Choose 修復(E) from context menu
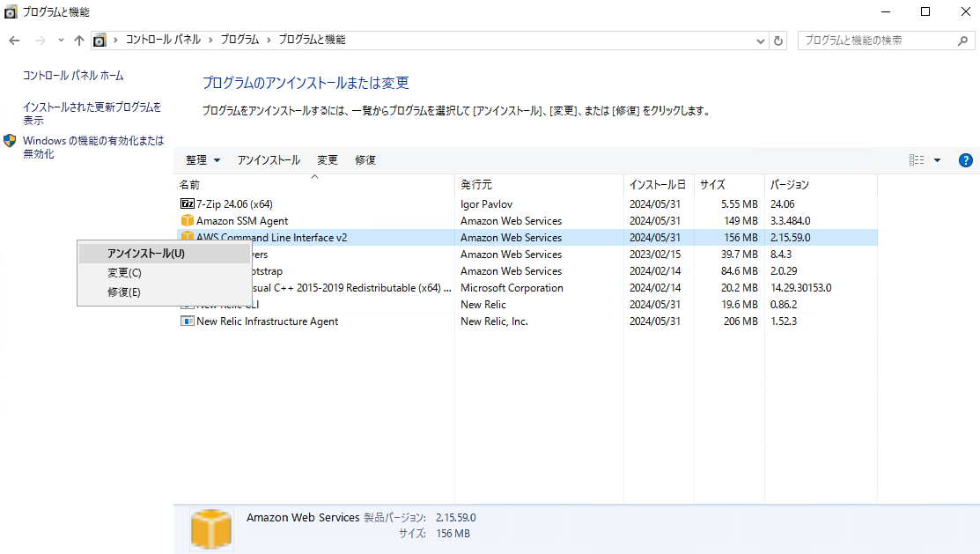This screenshot has width=980, height=554. 165,292
